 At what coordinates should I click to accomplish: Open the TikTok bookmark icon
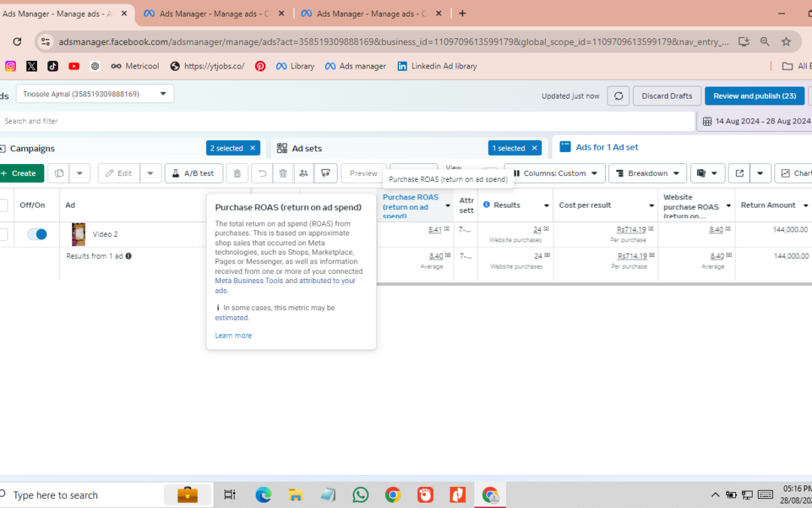pyautogui.click(x=53, y=65)
